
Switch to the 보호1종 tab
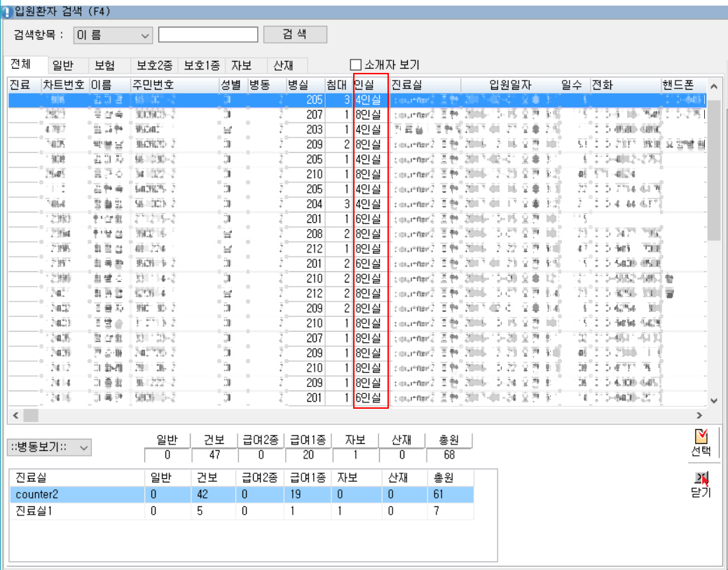point(202,65)
